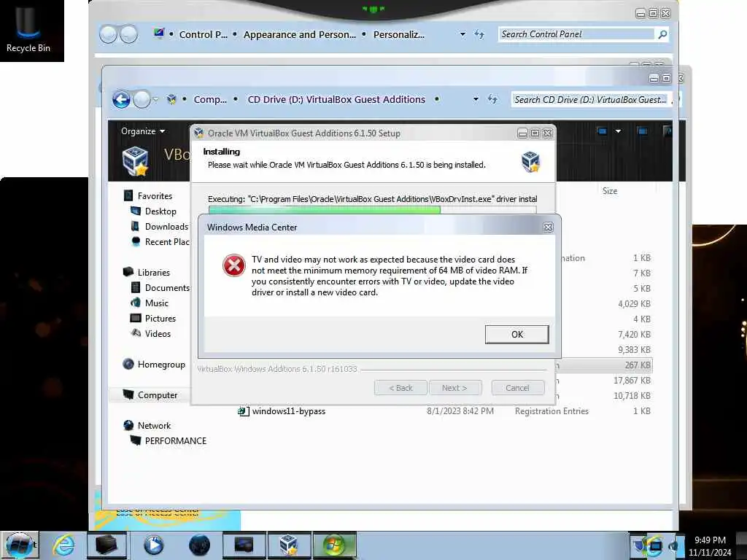This screenshot has width=747, height=560.
Task: Click the Start orb on taskbar
Action: (19, 545)
